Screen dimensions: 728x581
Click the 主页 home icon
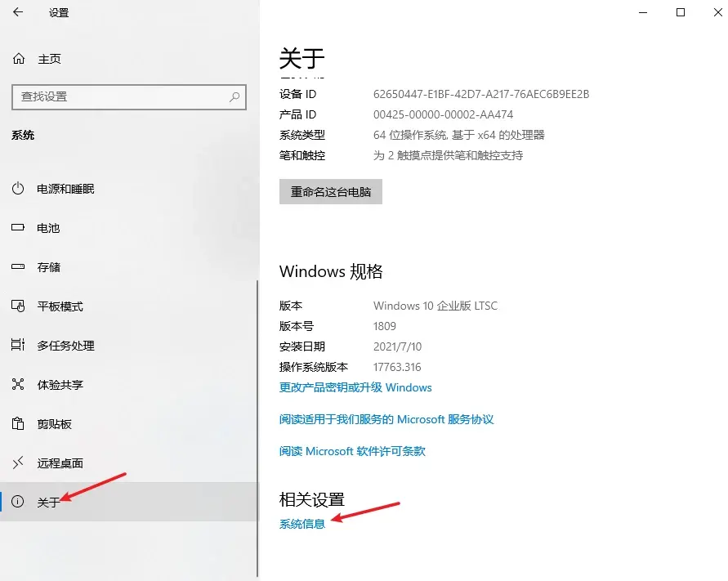click(18, 58)
